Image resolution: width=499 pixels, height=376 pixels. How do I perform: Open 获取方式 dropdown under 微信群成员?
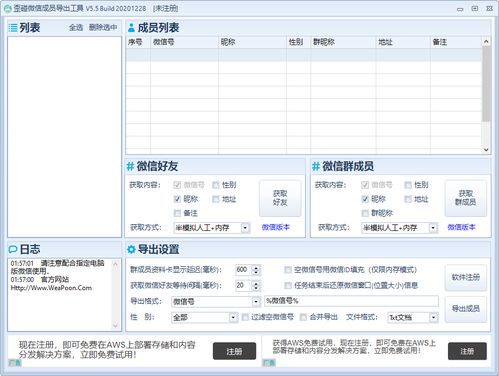coord(399,228)
